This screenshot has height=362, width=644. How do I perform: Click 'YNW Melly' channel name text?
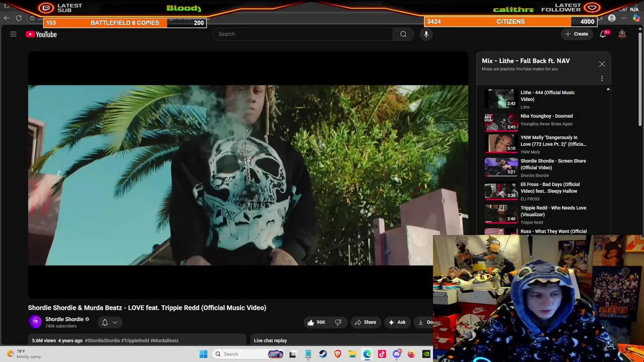pos(530,152)
